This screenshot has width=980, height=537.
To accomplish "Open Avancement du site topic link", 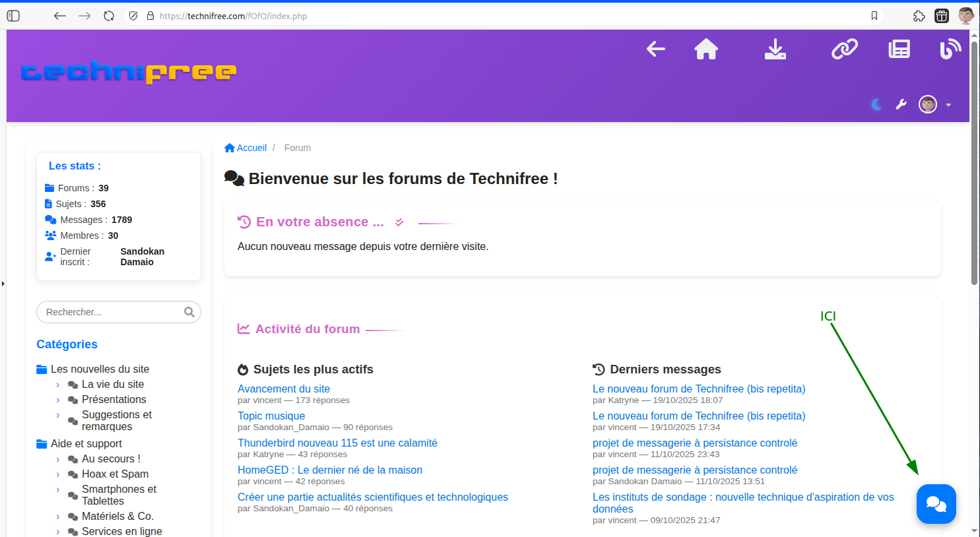I will [x=284, y=389].
